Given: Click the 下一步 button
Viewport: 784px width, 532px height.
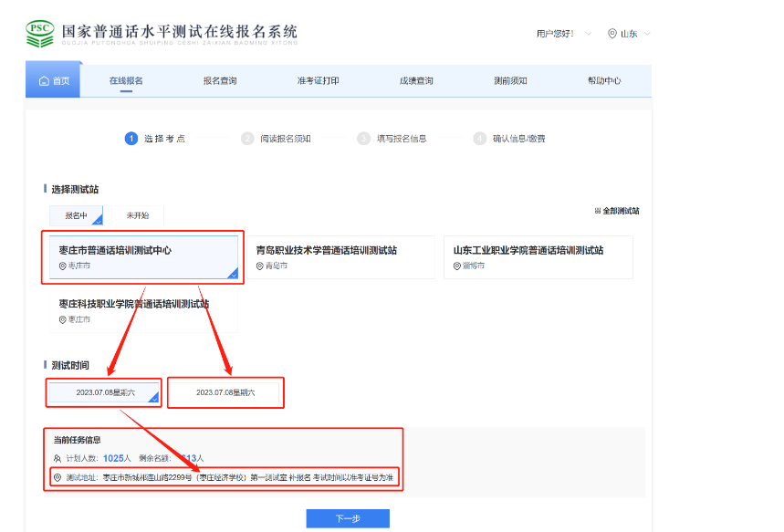Looking at the screenshot, I should click(x=348, y=518).
